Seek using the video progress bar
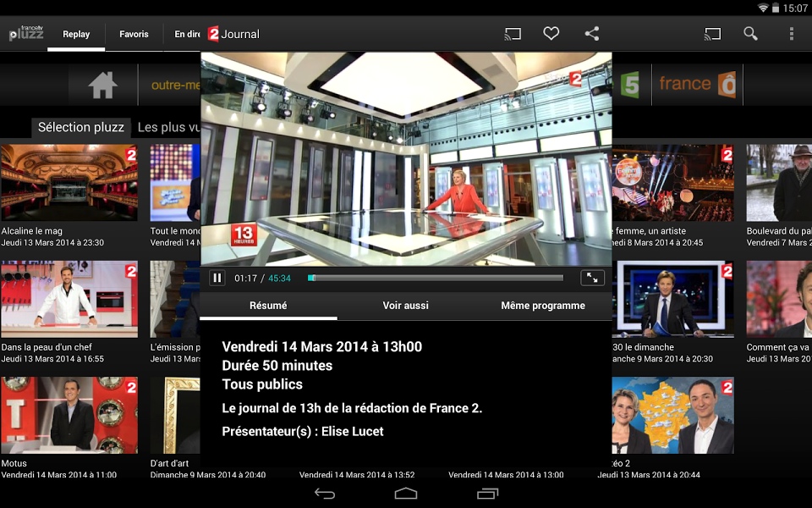The width and height of the screenshot is (812, 508). [x=436, y=279]
